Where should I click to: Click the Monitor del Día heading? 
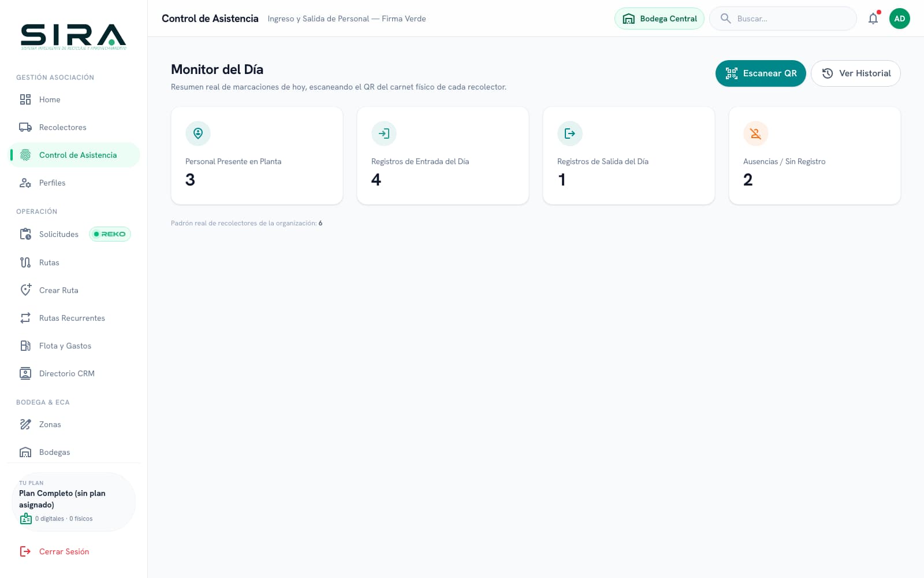pyautogui.click(x=217, y=69)
